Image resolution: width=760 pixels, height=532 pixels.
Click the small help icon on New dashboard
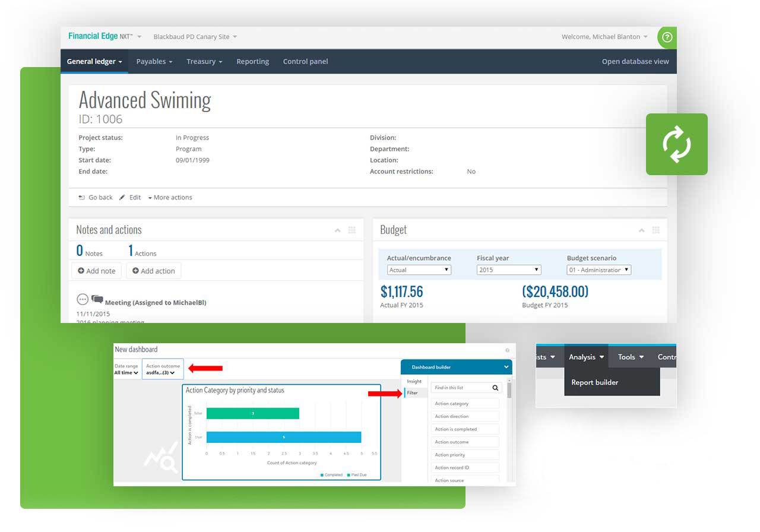click(x=507, y=351)
